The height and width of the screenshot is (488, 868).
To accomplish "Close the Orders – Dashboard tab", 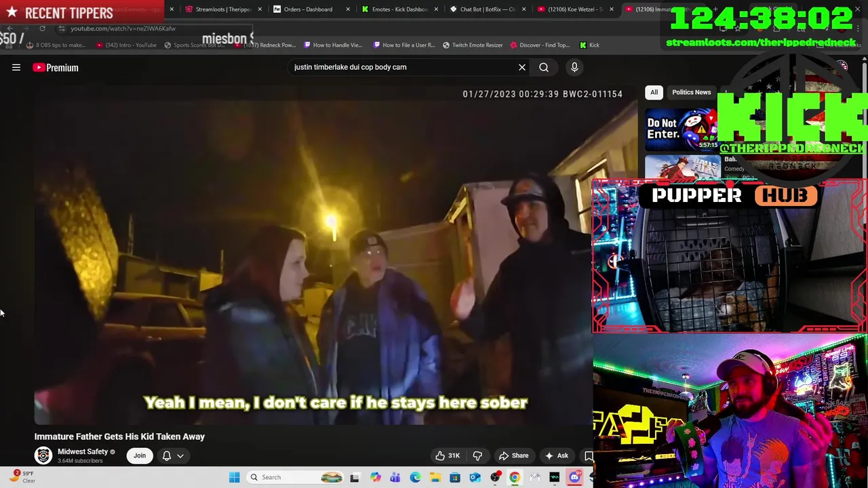I will click(348, 9).
